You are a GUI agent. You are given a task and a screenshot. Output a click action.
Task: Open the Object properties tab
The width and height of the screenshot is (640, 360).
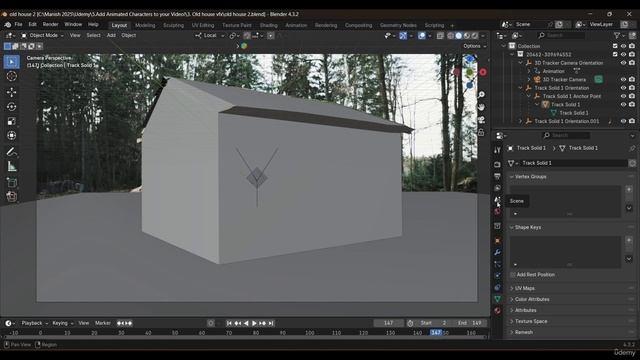tap(497, 240)
